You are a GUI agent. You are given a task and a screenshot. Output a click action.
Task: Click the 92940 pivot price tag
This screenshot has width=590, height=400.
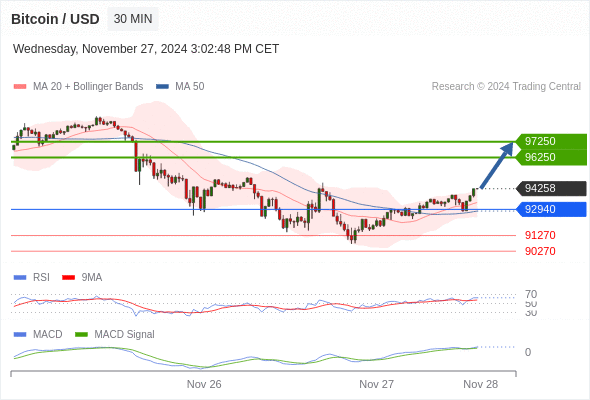click(551, 209)
